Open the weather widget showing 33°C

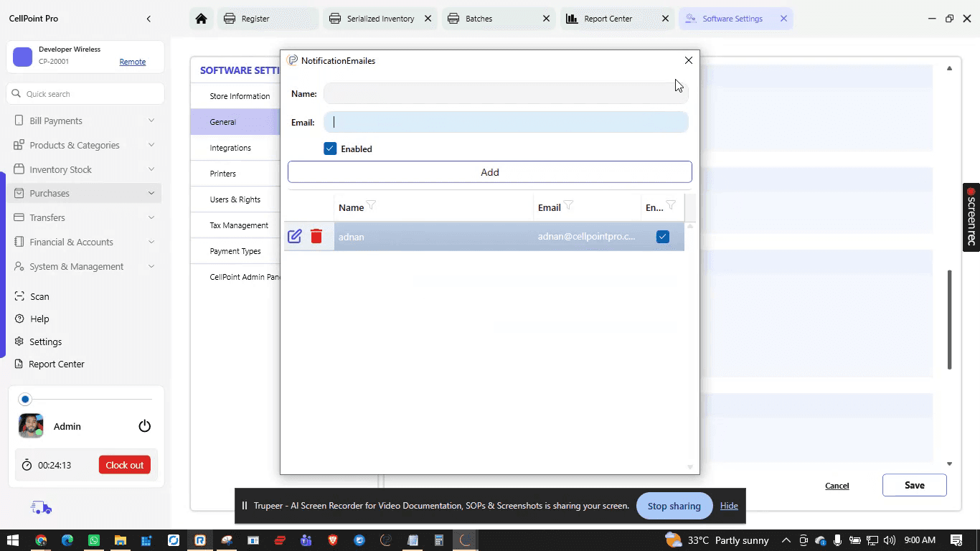coord(717,540)
